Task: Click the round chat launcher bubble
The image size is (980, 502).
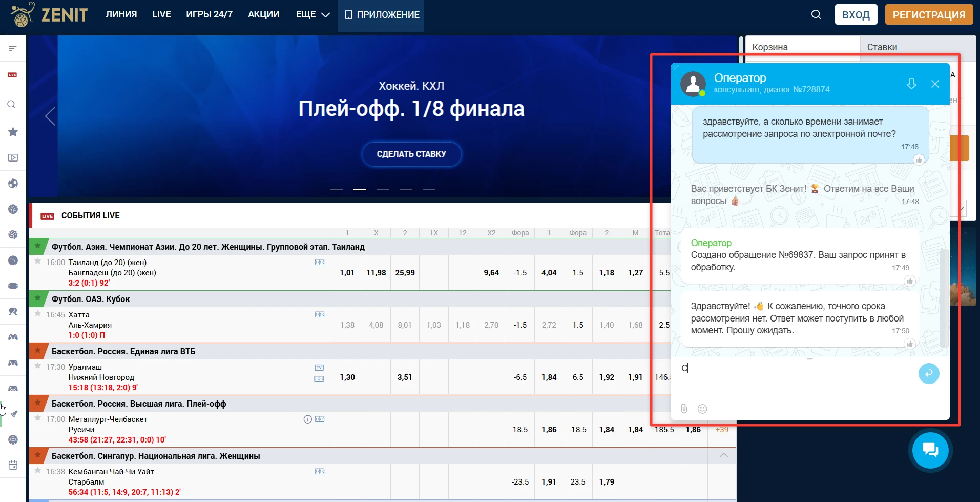Action: click(930, 450)
